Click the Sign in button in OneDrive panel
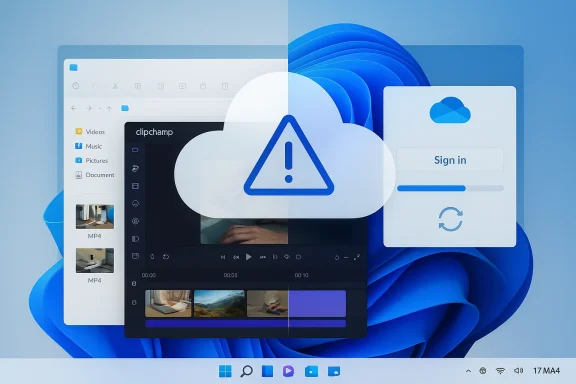 (x=450, y=160)
